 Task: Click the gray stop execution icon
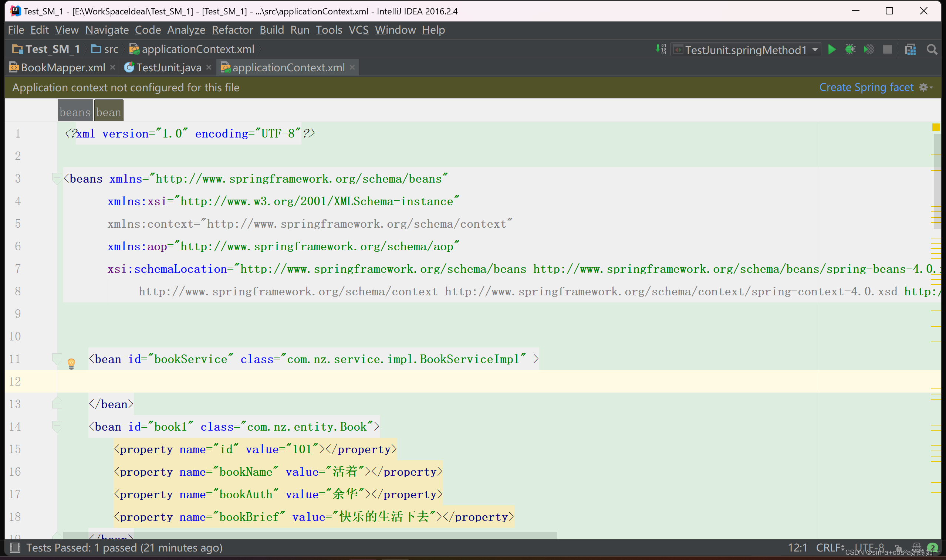point(888,50)
